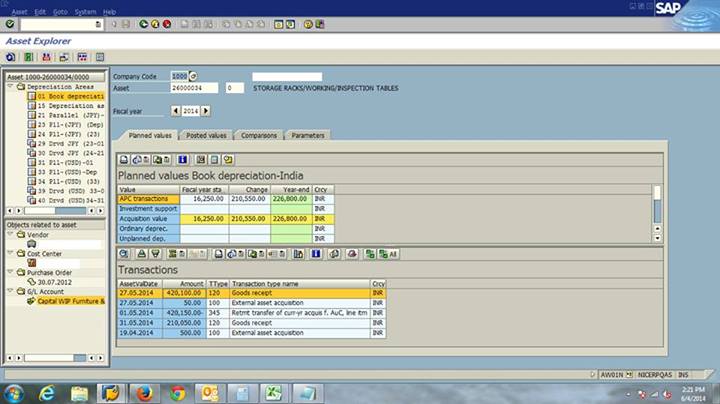720x404 pixels.
Task: Click Print icon in the Planned values toolbar
Action: 124,160
